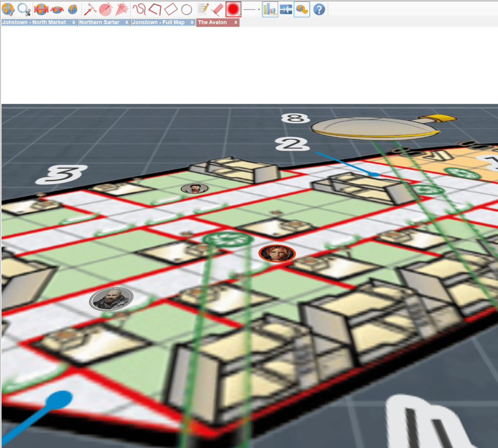This screenshot has height=448, width=498.
Task: Choose the polygon drawing tool
Action: point(155,9)
